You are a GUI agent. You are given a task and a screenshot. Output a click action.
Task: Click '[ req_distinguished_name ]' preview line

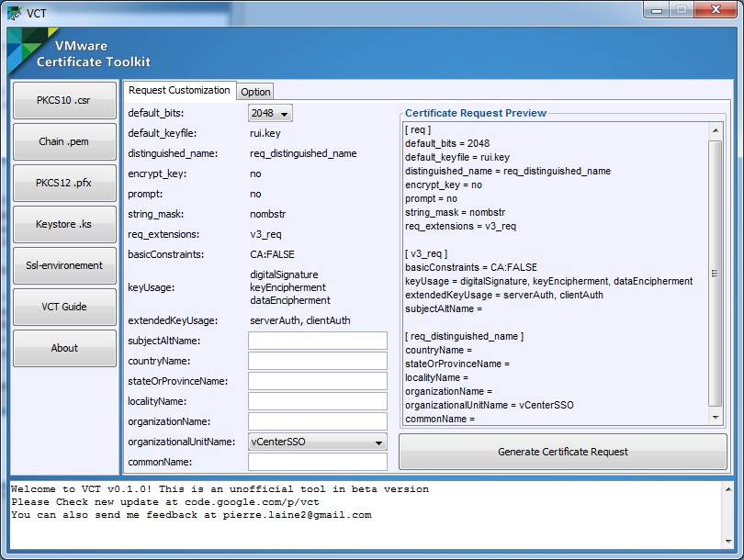464,336
